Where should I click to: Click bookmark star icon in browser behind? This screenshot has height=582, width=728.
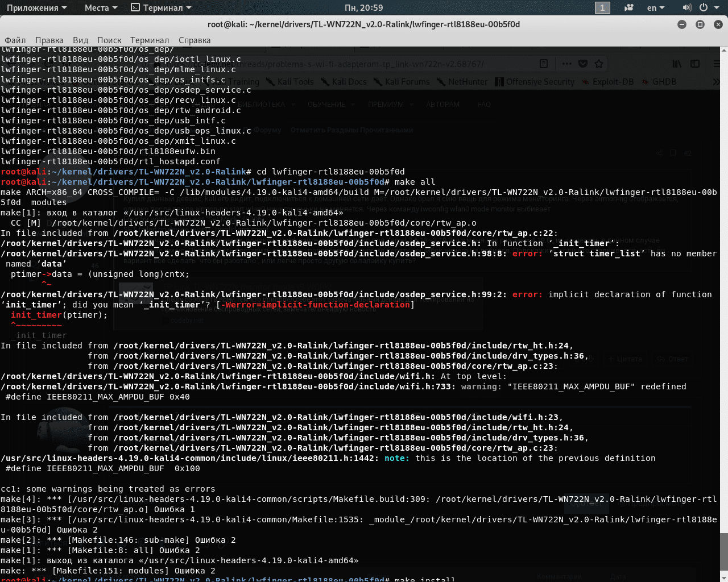599,64
